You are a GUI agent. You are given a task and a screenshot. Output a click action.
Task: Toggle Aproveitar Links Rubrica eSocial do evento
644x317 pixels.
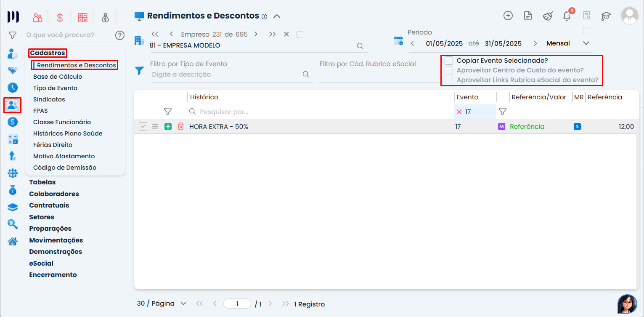[449, 80]
